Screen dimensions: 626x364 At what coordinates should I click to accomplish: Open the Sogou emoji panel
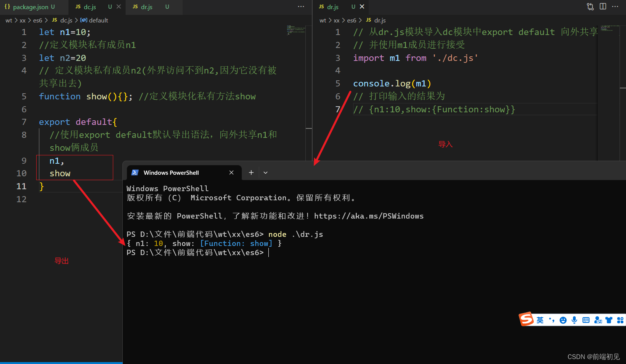coord(563,320)
